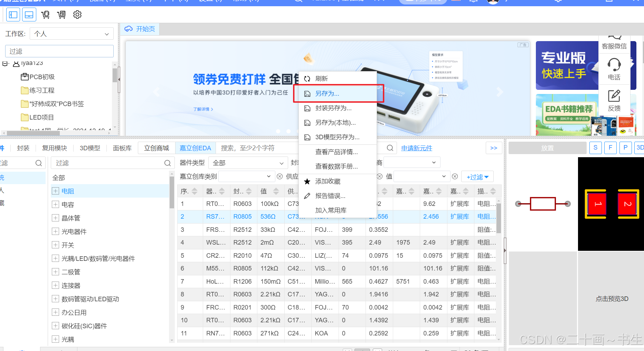Toggle the bottom panel layout icon
Image resolution: width=644 pixels, height=351 pixels.
tap(29, 15)
